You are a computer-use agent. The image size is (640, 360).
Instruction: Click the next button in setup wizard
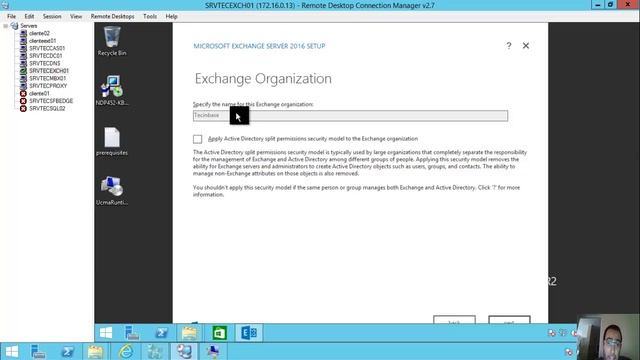(509, 320)
